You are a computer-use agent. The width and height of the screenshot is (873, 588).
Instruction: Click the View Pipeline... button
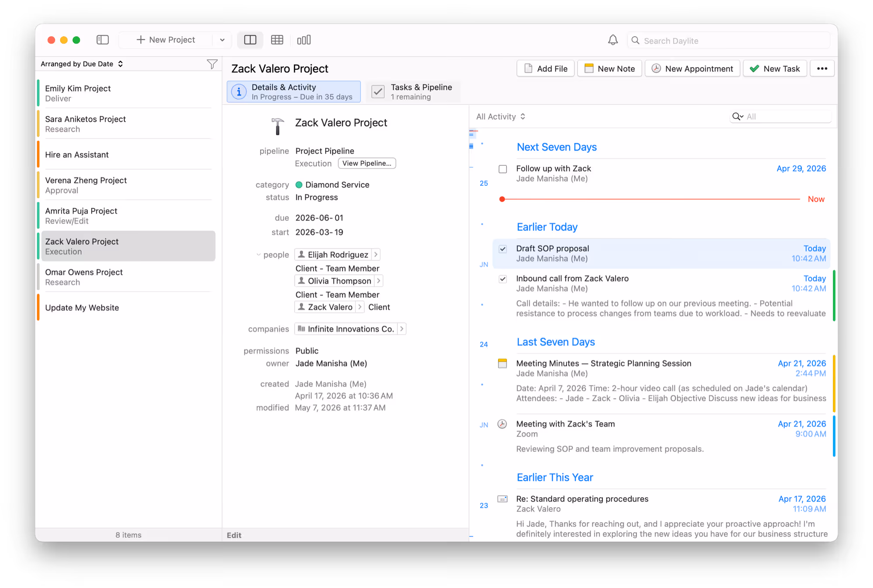point(367,163)
